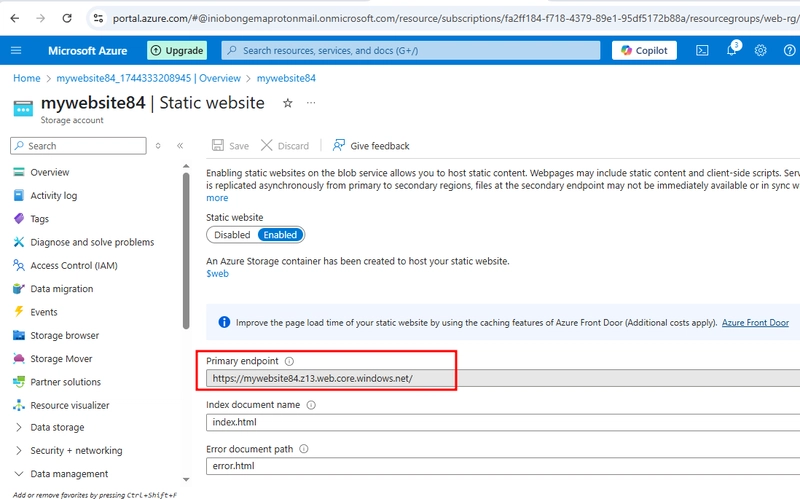
Task: Click the Index document name field
Action: pos(503,422)
